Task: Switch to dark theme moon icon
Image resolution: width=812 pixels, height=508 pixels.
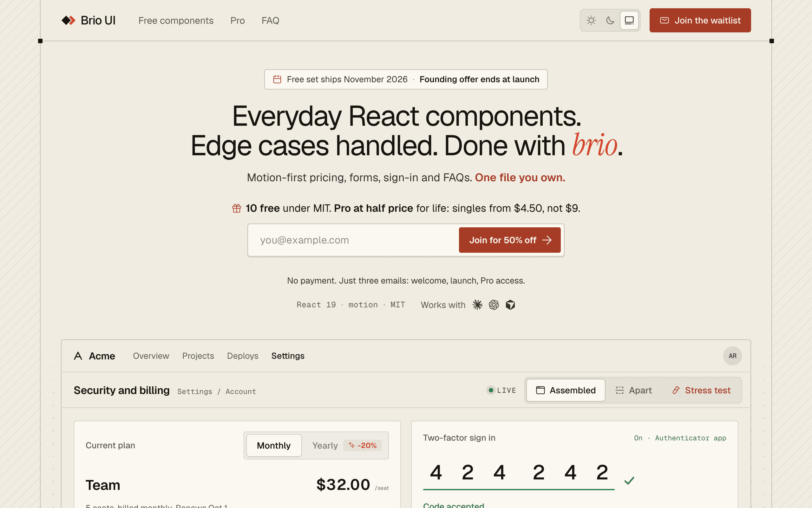Action: (610, 21)
